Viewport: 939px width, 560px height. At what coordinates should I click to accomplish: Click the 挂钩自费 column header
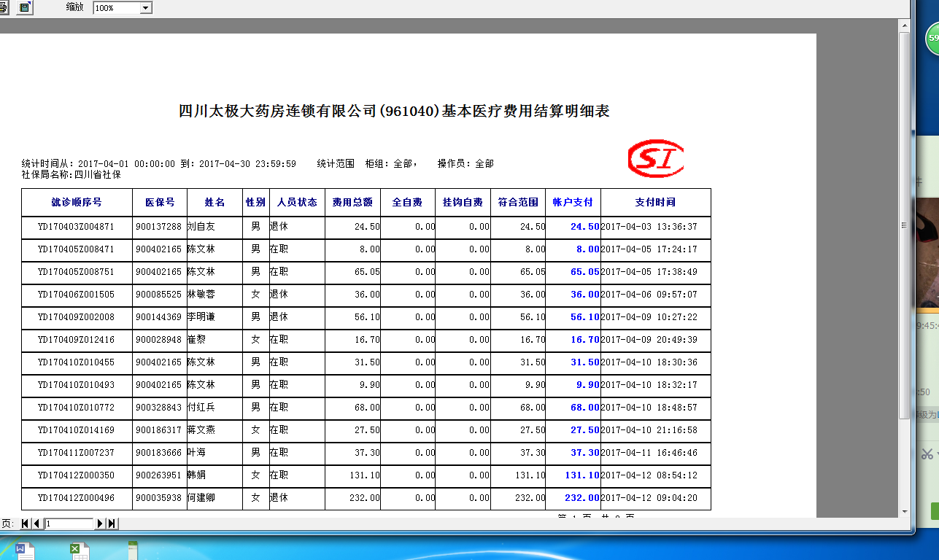coord(463,202)
